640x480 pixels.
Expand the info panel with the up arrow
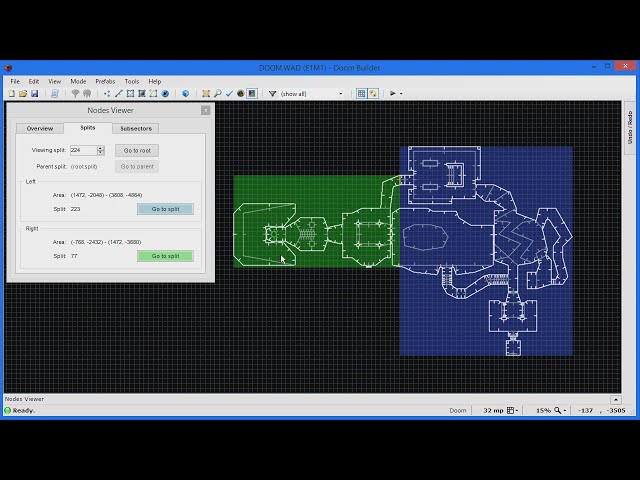[616, 400]
